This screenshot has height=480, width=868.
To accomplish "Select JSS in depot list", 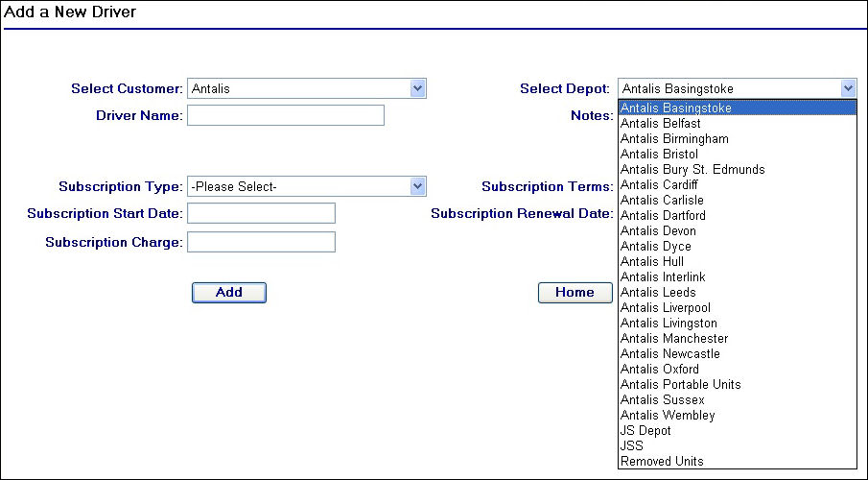I will 738,445.
